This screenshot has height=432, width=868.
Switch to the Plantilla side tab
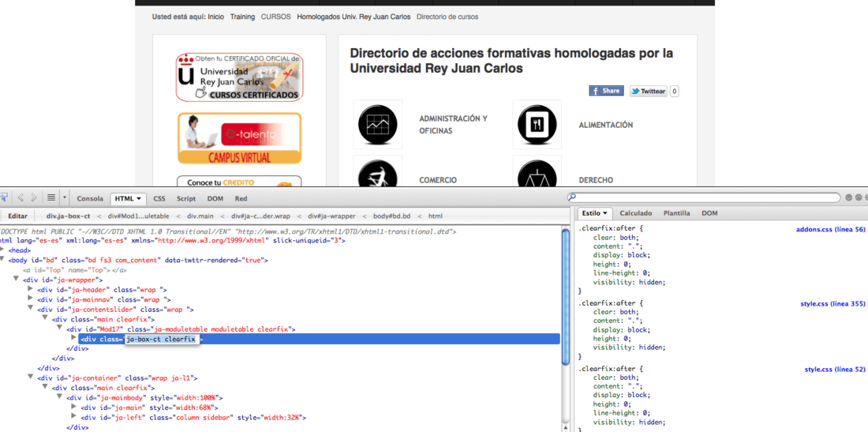(676, 212)
